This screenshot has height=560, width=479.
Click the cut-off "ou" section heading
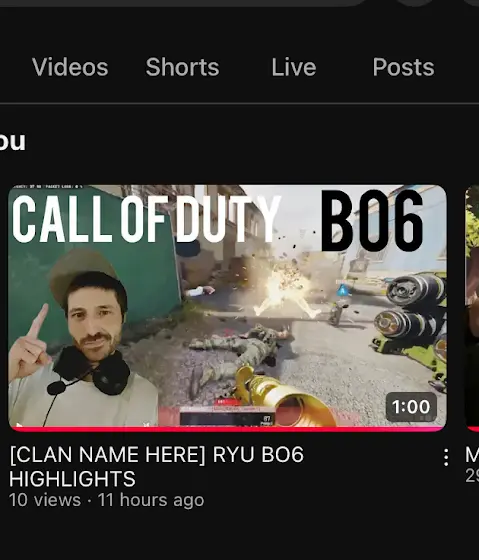13,141
